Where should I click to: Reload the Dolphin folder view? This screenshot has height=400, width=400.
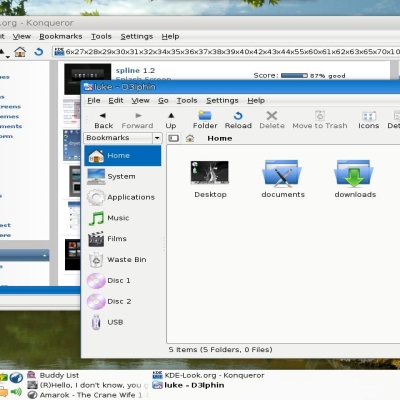pos(238,120)
